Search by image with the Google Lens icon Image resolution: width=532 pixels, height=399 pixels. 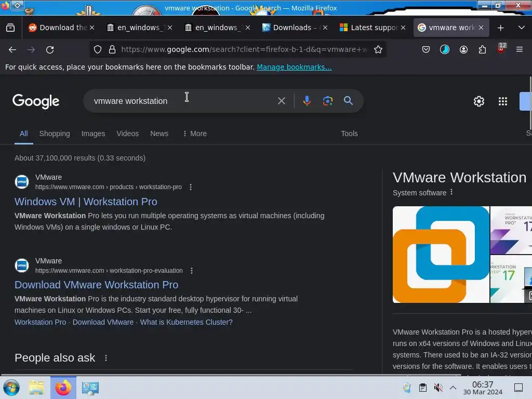coord(328,101)
